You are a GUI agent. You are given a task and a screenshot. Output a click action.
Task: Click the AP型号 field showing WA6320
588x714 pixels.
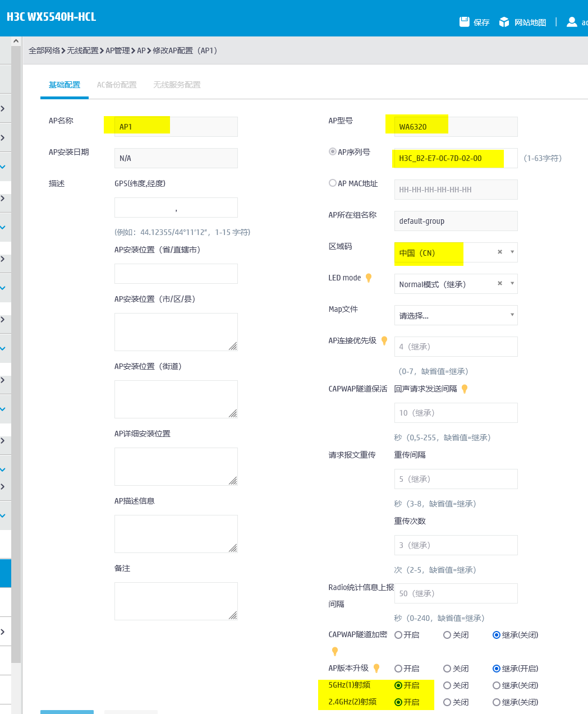[x=456, y=127]
